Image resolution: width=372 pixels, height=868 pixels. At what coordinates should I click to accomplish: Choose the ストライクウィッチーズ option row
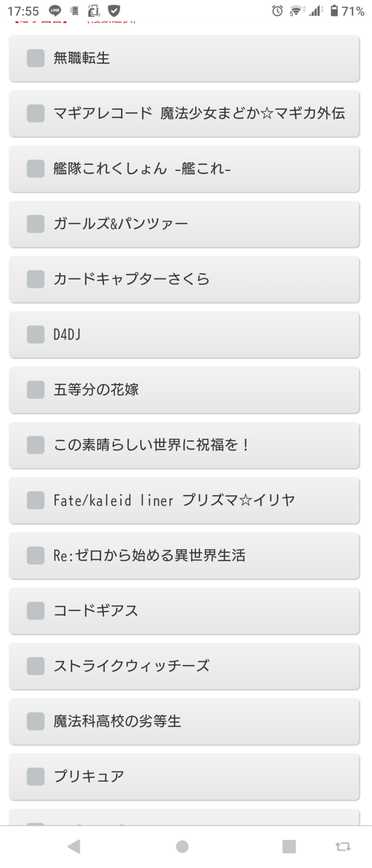point(184,666)
